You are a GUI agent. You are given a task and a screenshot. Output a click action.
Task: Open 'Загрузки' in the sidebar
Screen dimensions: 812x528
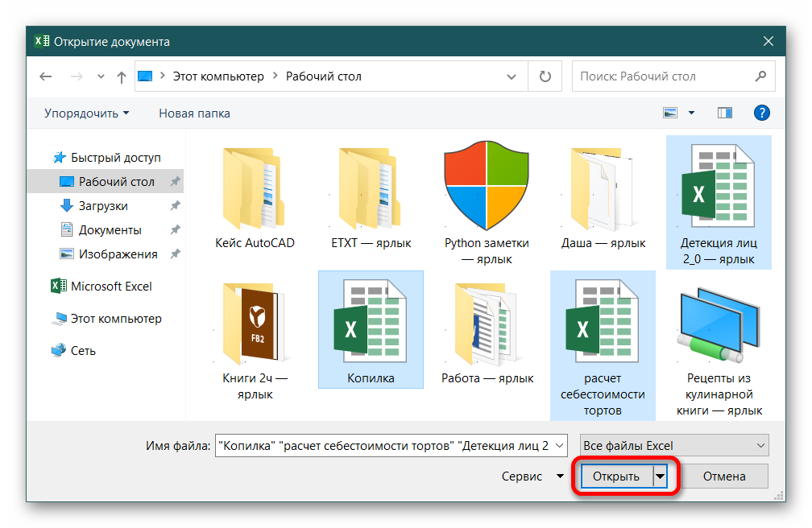pyautogui.click(x=94, y=206)
